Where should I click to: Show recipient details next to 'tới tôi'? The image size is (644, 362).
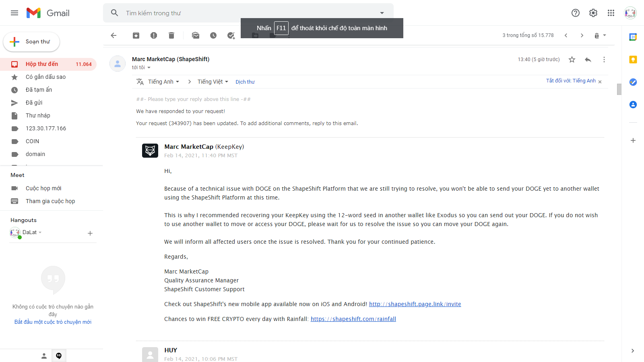point(149,68)
